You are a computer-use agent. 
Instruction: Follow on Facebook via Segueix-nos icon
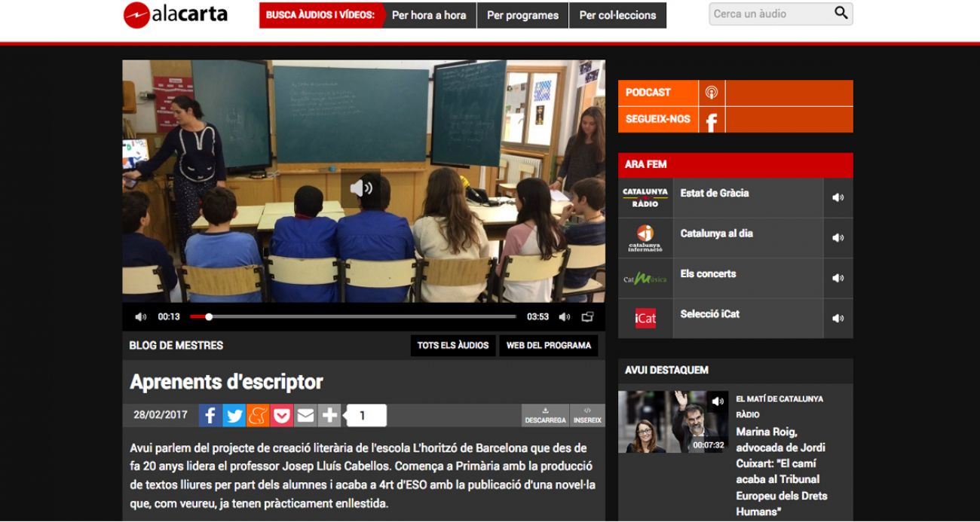711,120
